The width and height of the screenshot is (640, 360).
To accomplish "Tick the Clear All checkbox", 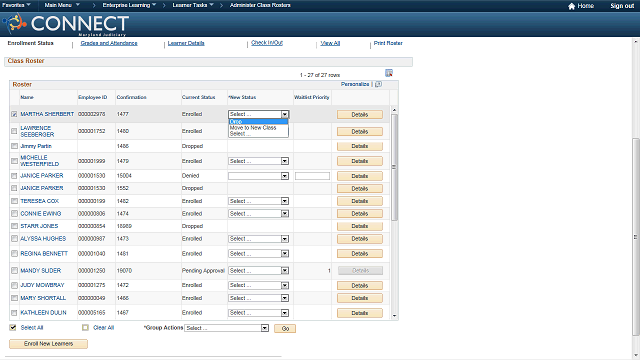I will point(85,327).
